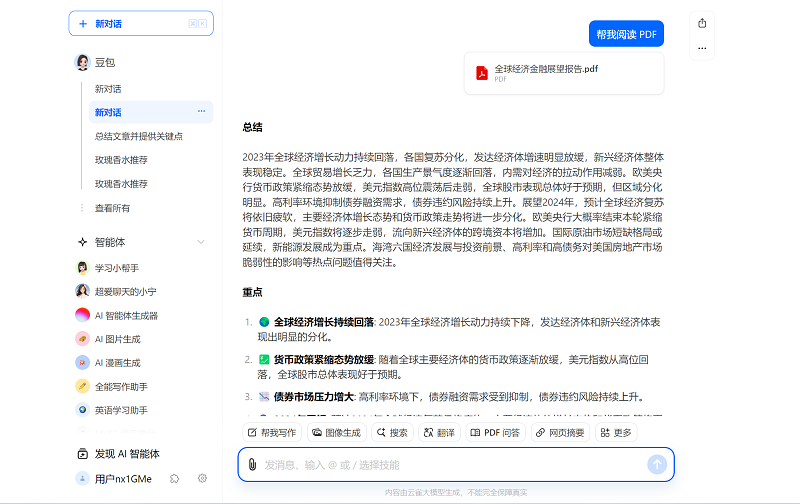Click the dots icon beside 查看所有
The image size is (800, 504).
tap(82, 208)
